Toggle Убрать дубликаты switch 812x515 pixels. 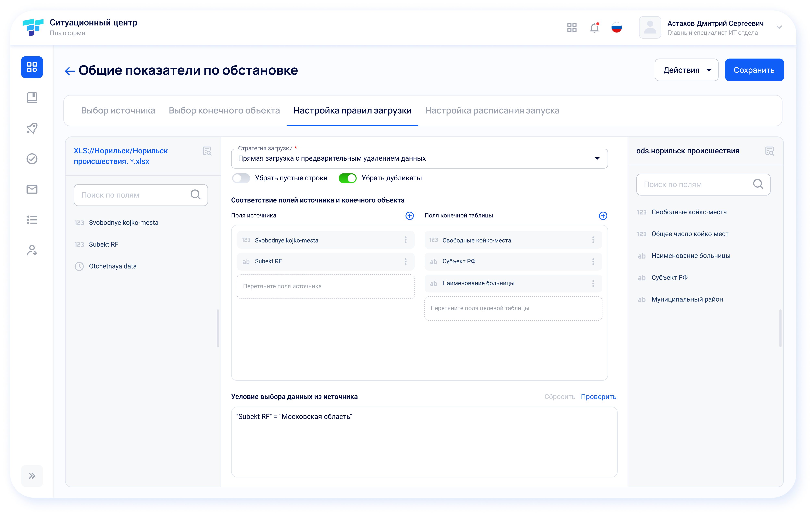coord(347,178)
